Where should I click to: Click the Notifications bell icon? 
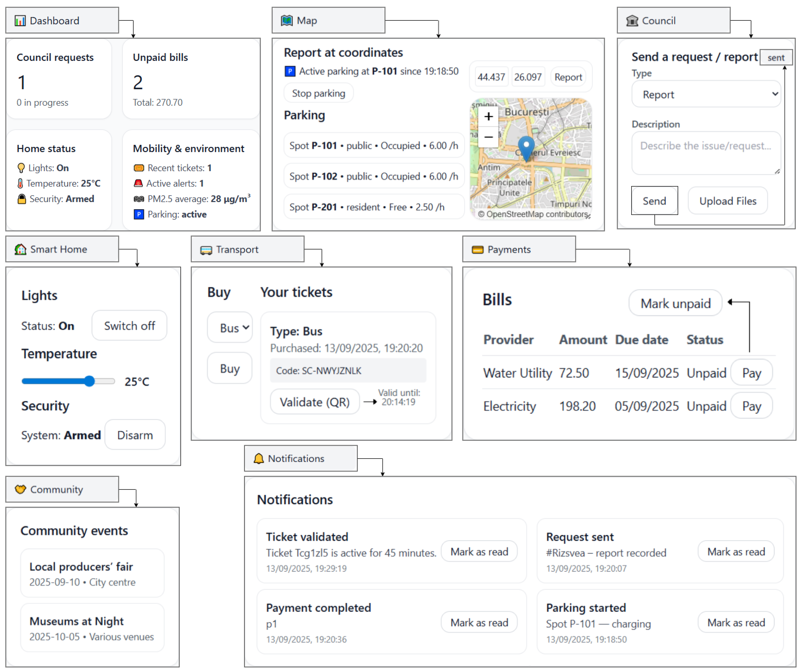[x=259, y=459]
